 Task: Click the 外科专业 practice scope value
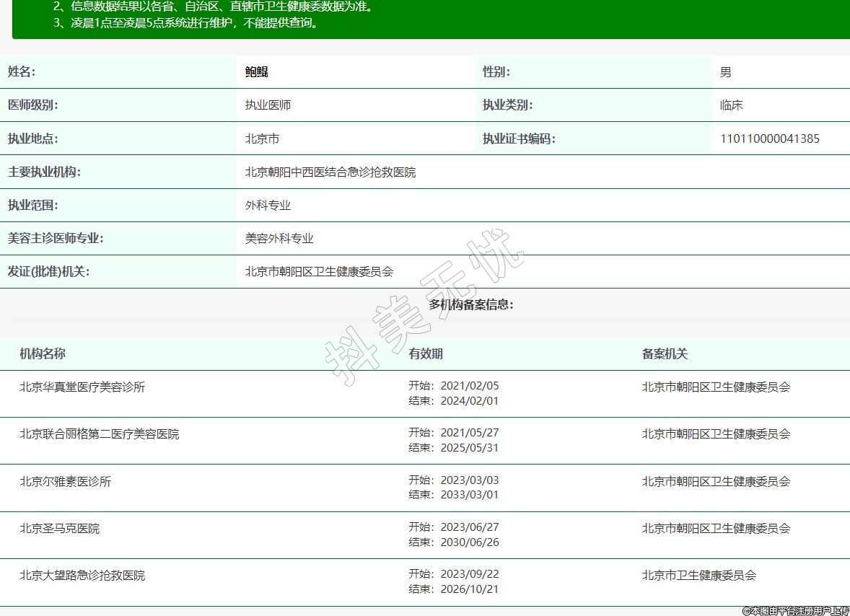tap(268, 206)
